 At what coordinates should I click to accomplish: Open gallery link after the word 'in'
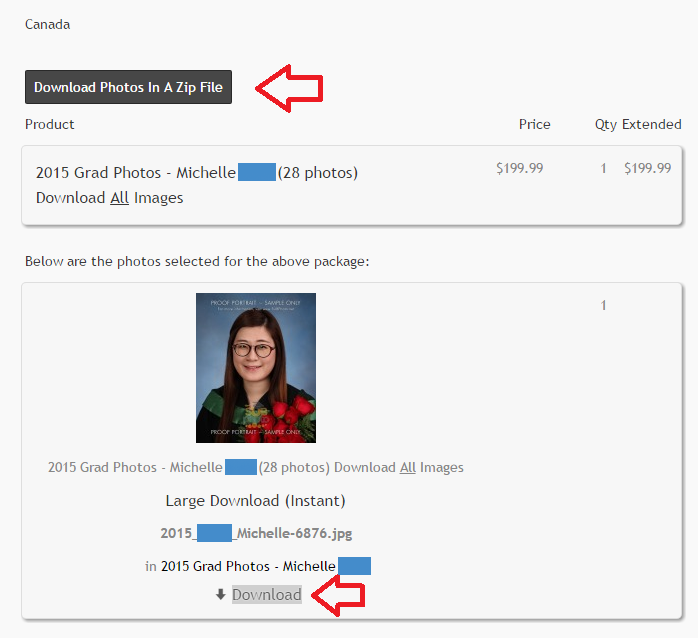tap(266, 566)
